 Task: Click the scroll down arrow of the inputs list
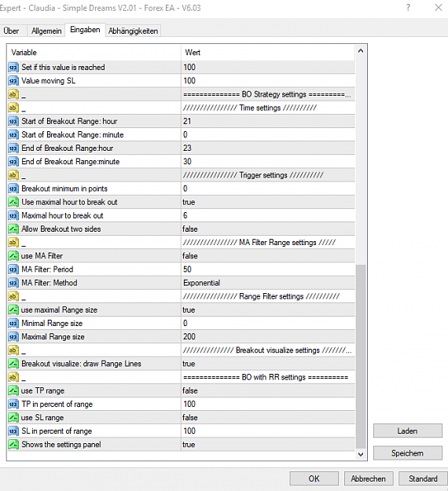[361, 454]
